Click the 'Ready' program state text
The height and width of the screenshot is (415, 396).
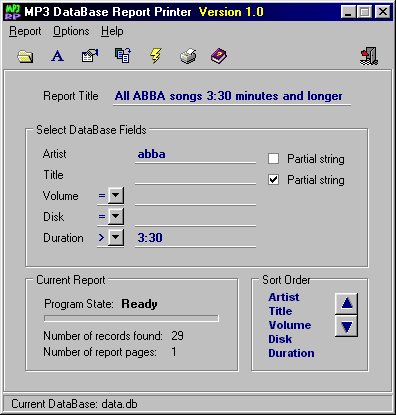click(x=139, y=304)
